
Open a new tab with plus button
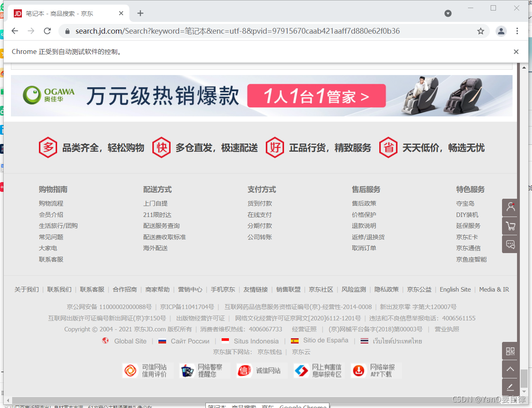click(140, 13)
